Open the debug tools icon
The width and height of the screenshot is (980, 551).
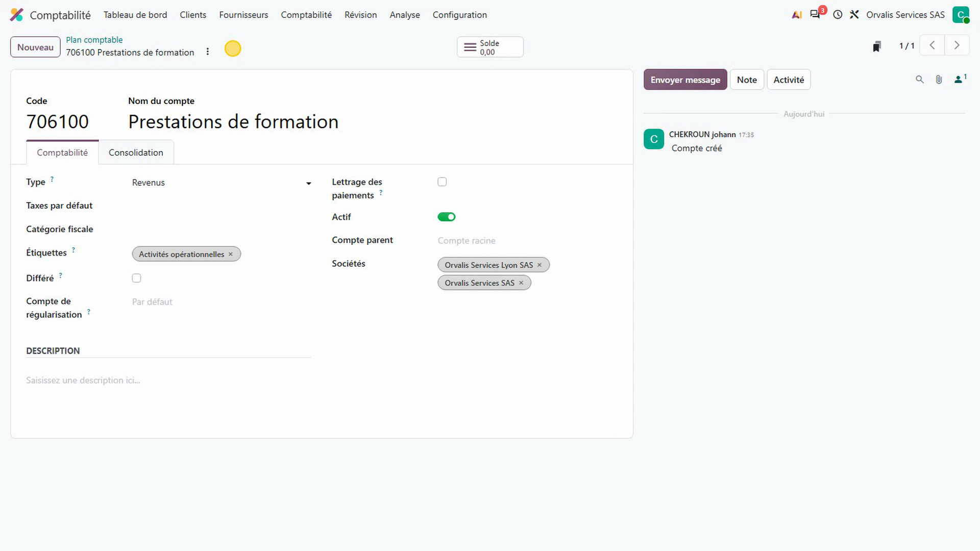pos(854,15)
